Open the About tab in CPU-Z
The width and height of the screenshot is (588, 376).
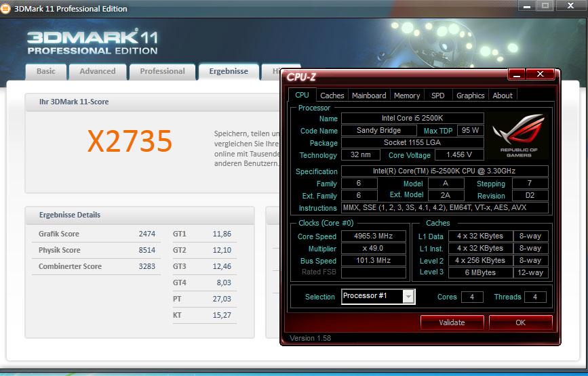pyautogui.click(x=503, y=96)
